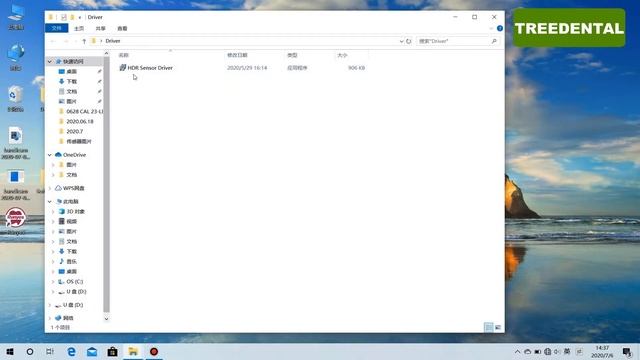Switch to the 主页 (Home) ribbon tab
Screen dimensions: 640x360
pyautogui.click(x=79, y=29)
